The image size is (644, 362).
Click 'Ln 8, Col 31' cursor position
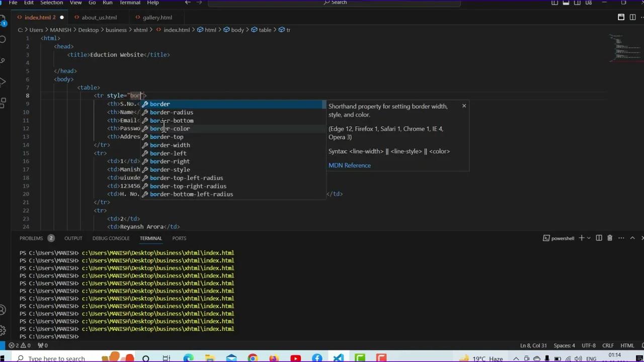[534, 345]
